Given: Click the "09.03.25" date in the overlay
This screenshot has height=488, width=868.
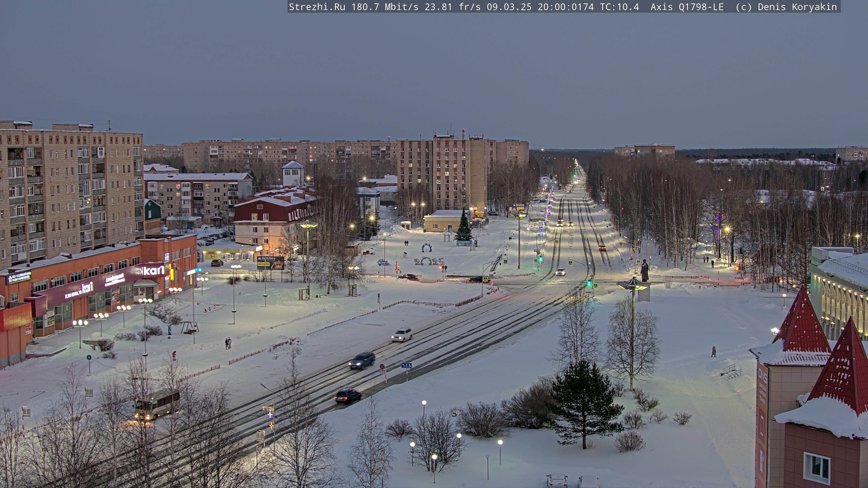Looking at the screenshot, I should click(509, 7).
